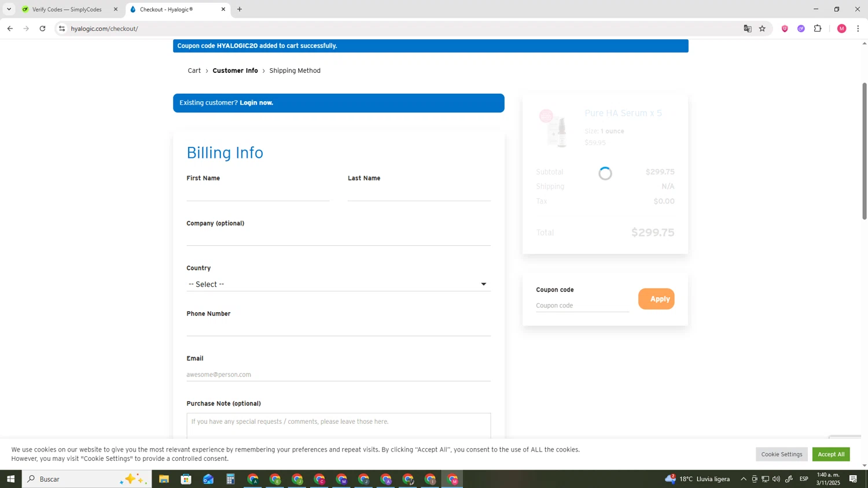Open File Explorer from taskbar
Screen dimensions: 868x488
tap(164, 479)
